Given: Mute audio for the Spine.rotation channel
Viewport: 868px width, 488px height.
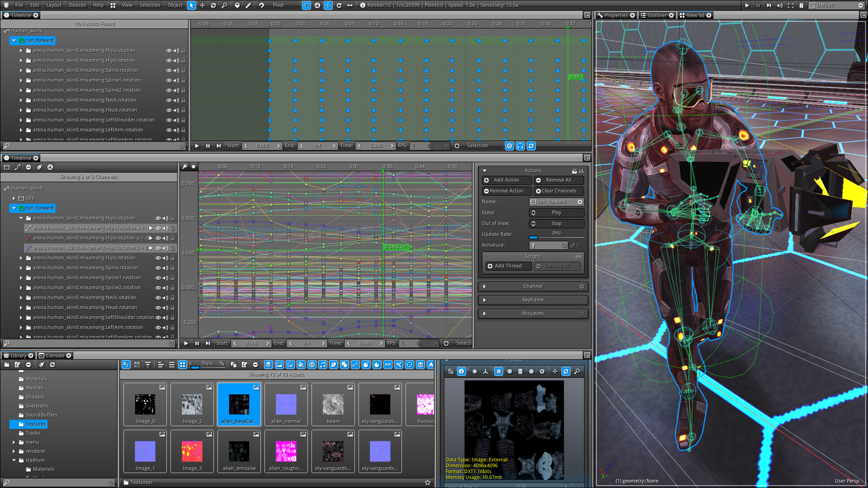Looking at the screenshot, I should pos(176,70).
